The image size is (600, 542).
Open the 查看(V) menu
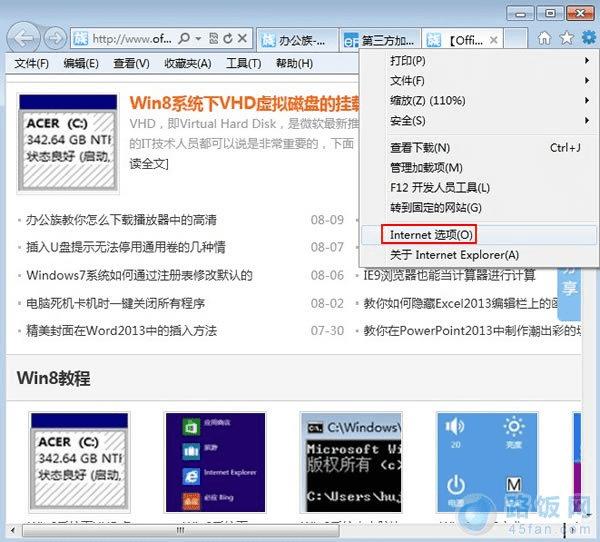pos(131,63)
